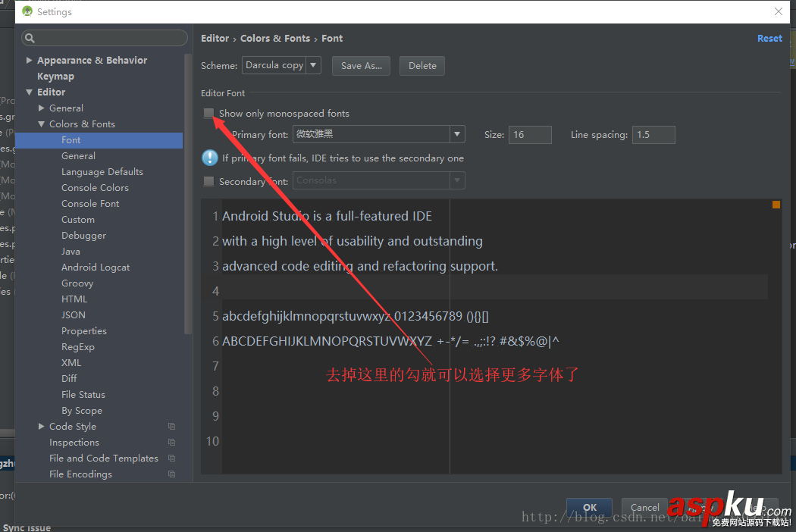The image size is (796, 532).
Task: Select By Scope color settings
Action: coord(82,410)
